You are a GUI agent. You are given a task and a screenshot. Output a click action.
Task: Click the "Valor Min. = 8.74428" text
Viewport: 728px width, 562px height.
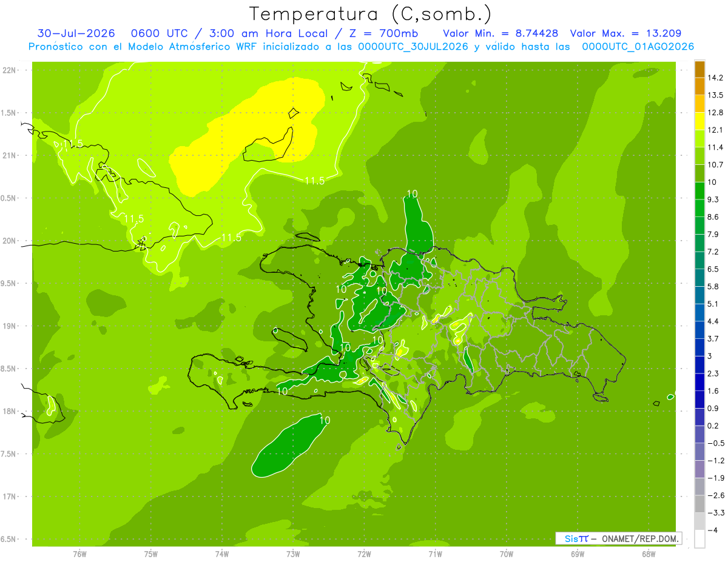pos(501,33)
